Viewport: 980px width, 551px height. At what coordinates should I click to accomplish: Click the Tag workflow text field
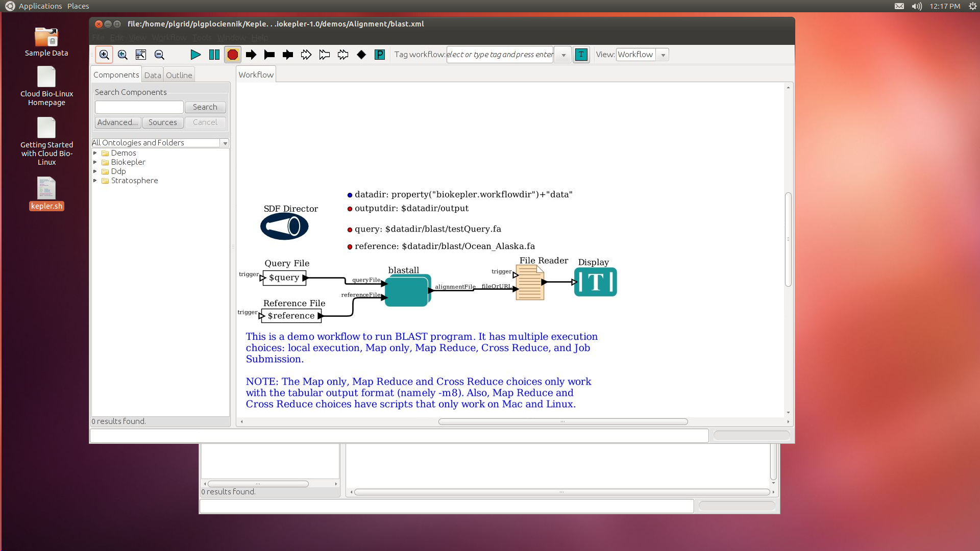pos(500,55)
